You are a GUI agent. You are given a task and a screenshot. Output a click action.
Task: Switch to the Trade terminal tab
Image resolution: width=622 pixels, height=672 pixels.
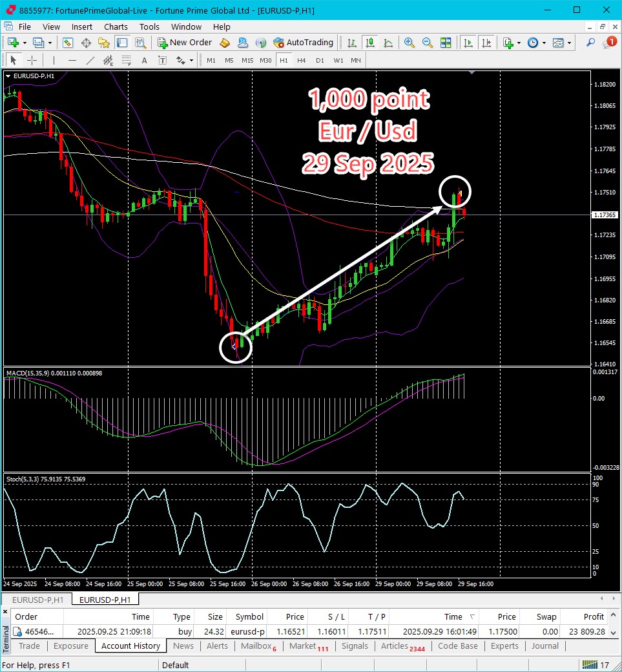(29, 646)
